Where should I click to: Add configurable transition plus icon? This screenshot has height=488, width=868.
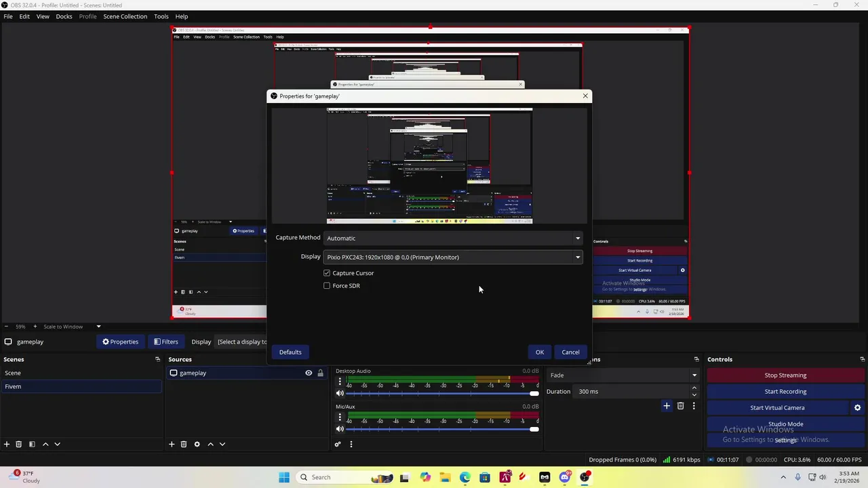pos(667,406)
